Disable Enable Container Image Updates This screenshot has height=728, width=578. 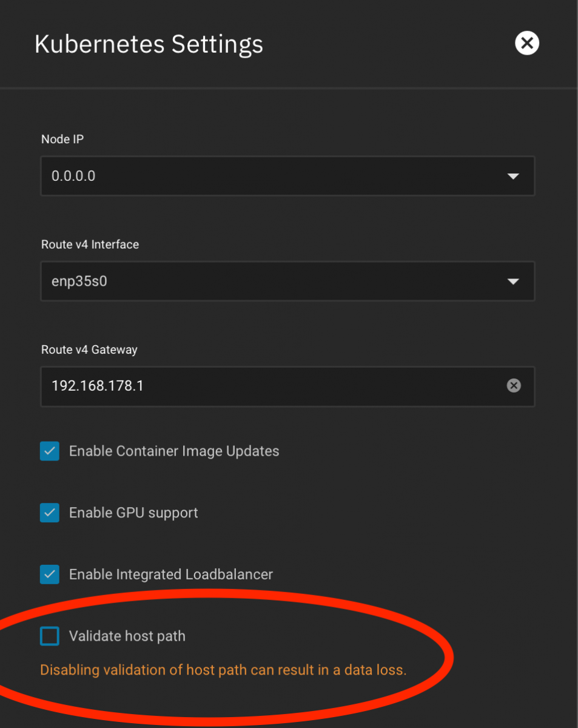click(49, 451)
